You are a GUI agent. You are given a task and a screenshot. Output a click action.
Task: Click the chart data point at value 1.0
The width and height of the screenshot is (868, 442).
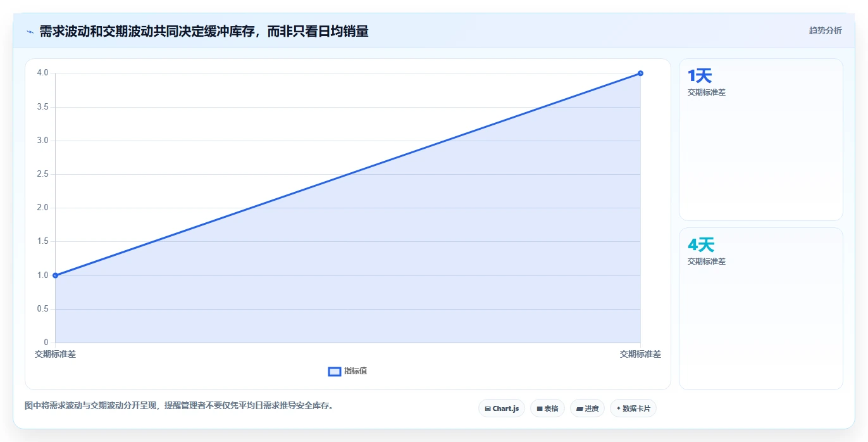[x=56, y=275]
